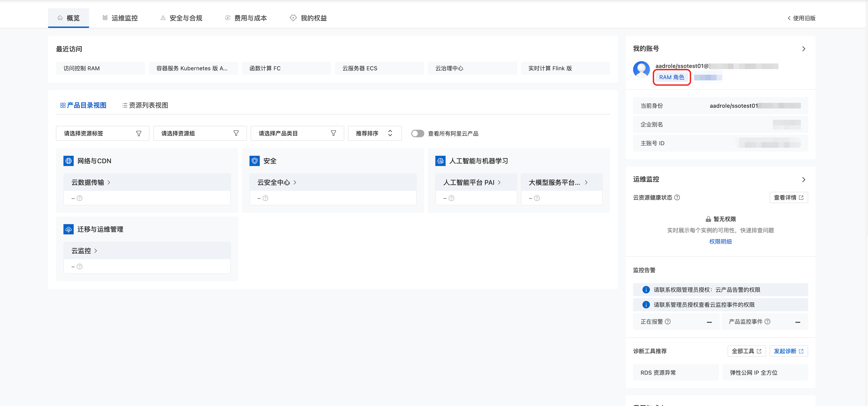
Task: Click the 人工智能与机器学习 category icon
Action: pyautogui.click(x=440, y=161)
